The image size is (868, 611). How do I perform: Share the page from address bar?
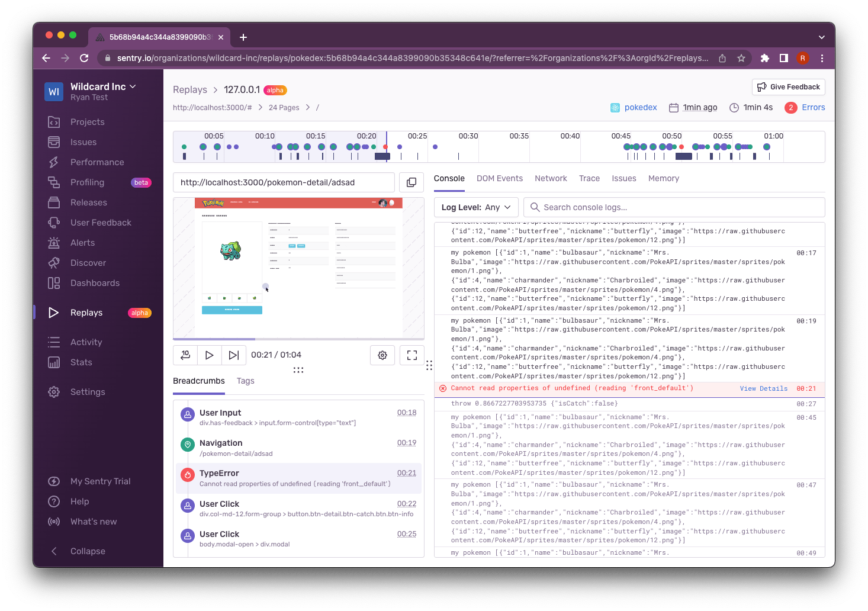(722, 58)
